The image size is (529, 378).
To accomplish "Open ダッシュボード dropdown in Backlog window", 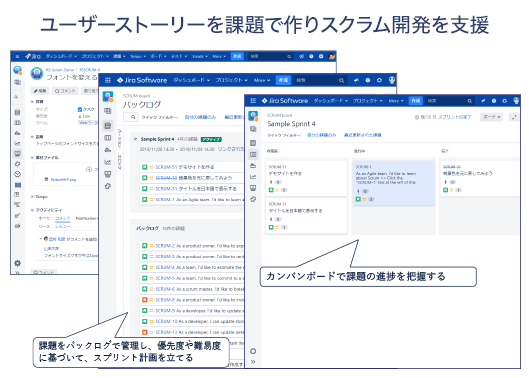I will tap(192, 80).
